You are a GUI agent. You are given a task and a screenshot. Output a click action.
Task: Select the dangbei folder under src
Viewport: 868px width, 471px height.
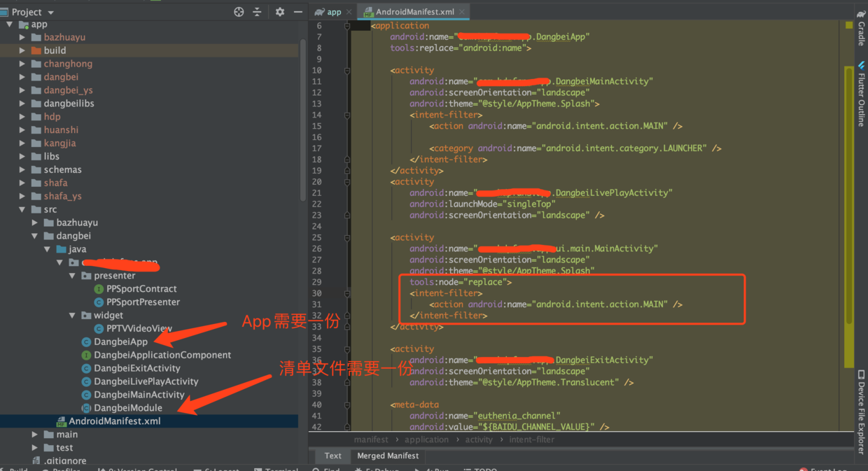coord(73,236)
